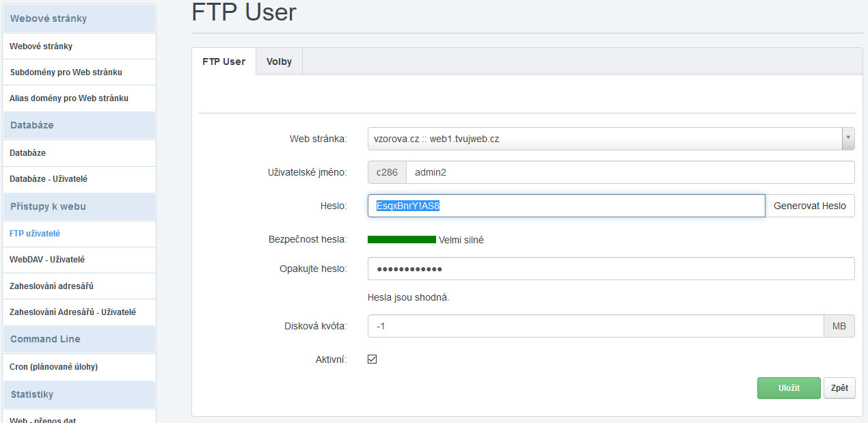Screen dimensions: 868x423
Task: Select FTP uživatelé in sidebar
Action: coord(35,234)
